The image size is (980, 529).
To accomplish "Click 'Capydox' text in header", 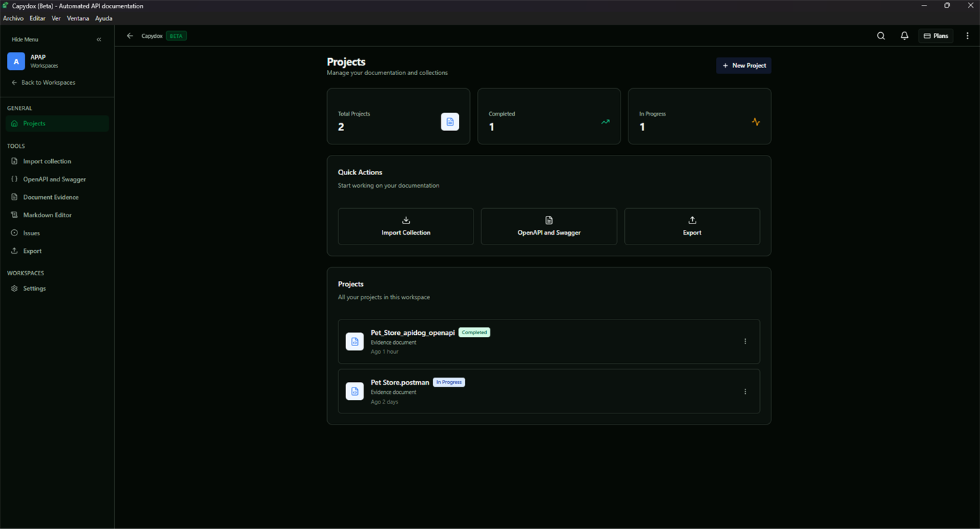I will [152, 36].
